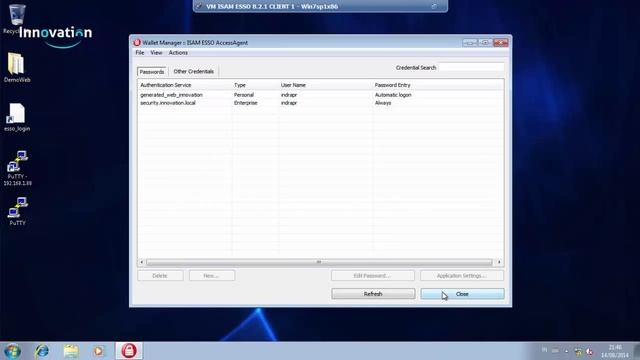640x360 pixels.
Task: Open the Windows Start button
Action: click(12, 351)
